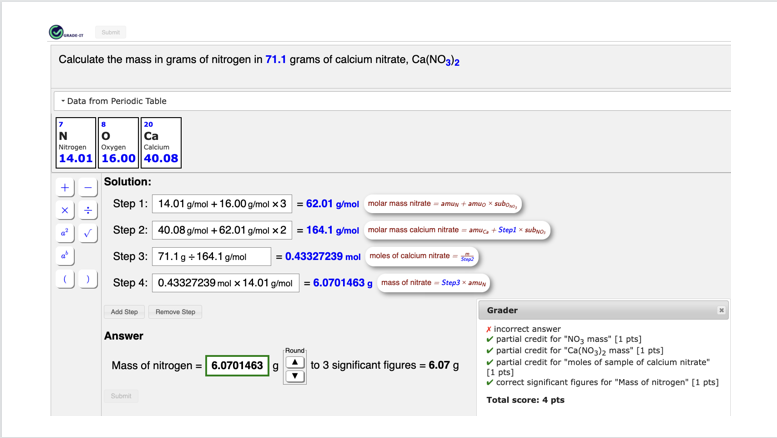This screenshot has height=438, width=777.
Task: Select the division operator button
Action: click(88, 210)
